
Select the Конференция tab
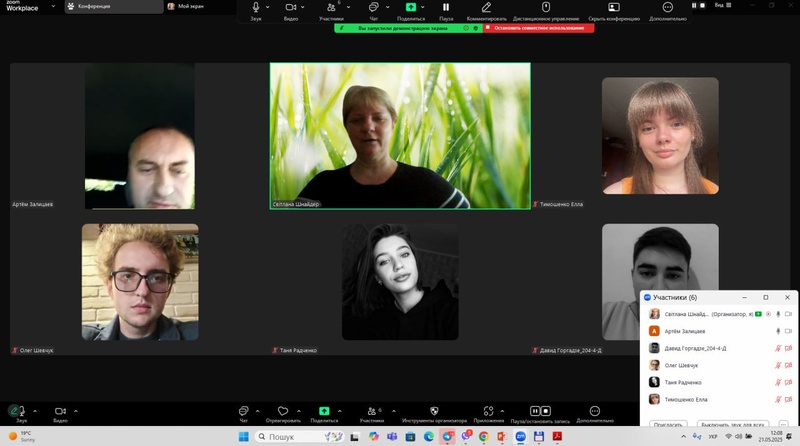(x=114, y=6)
